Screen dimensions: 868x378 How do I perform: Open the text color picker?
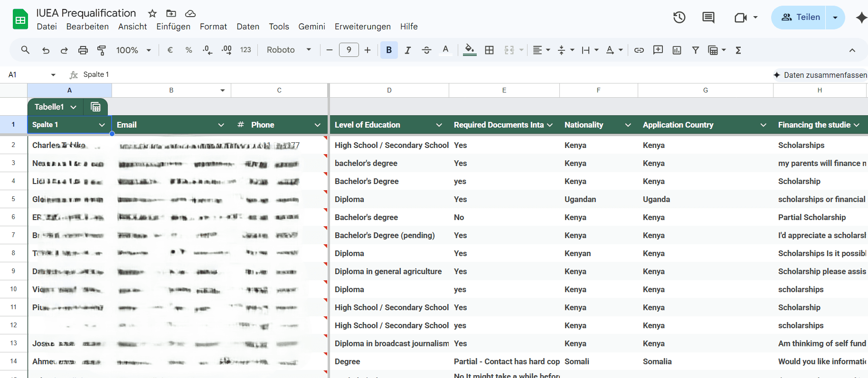point(445,50)
